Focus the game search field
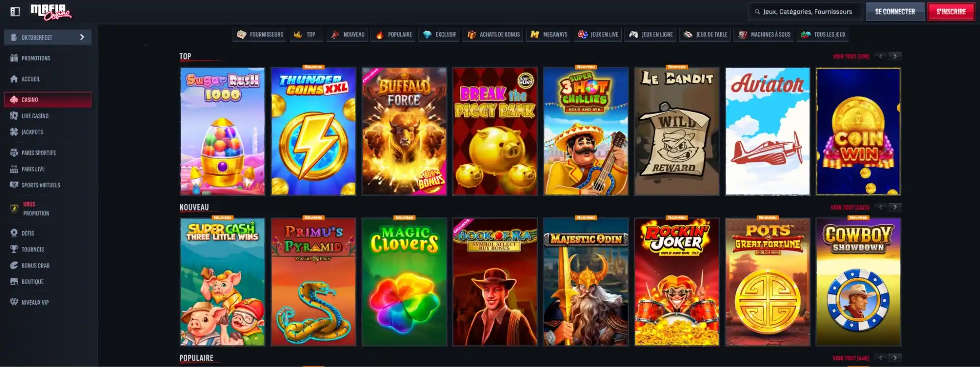 [x=805, y=12]
